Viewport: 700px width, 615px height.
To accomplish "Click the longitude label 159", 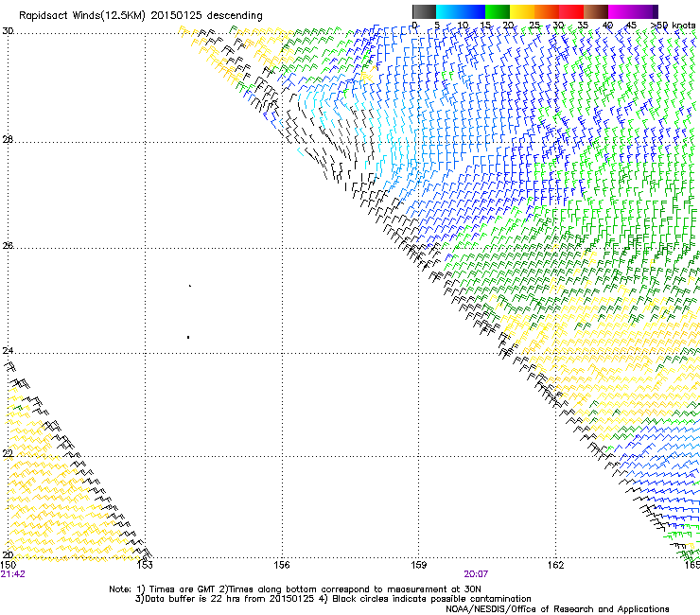I will 418,565.
